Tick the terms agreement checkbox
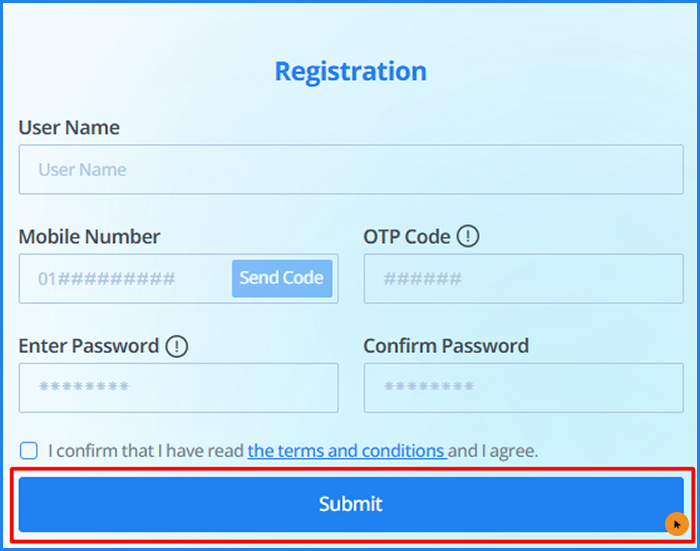This screenshot has width=700, height=551. (x=29, y=451)
